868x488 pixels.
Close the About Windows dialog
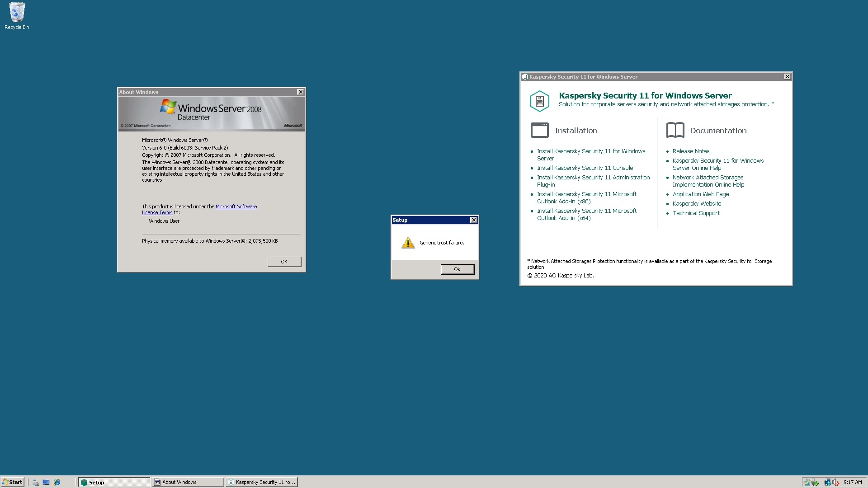point(300,92)
